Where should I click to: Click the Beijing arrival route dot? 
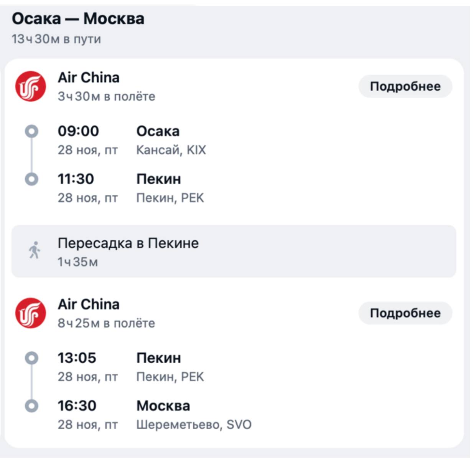pyautogui.click(x=31, y=179)
